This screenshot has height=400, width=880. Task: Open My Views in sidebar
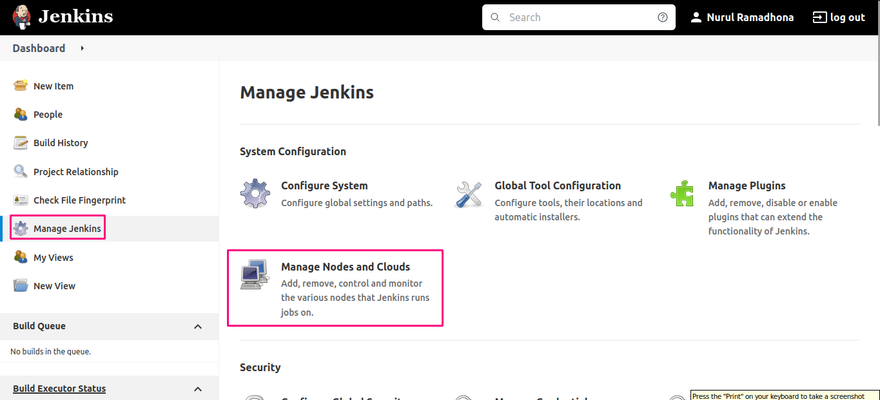53,258
